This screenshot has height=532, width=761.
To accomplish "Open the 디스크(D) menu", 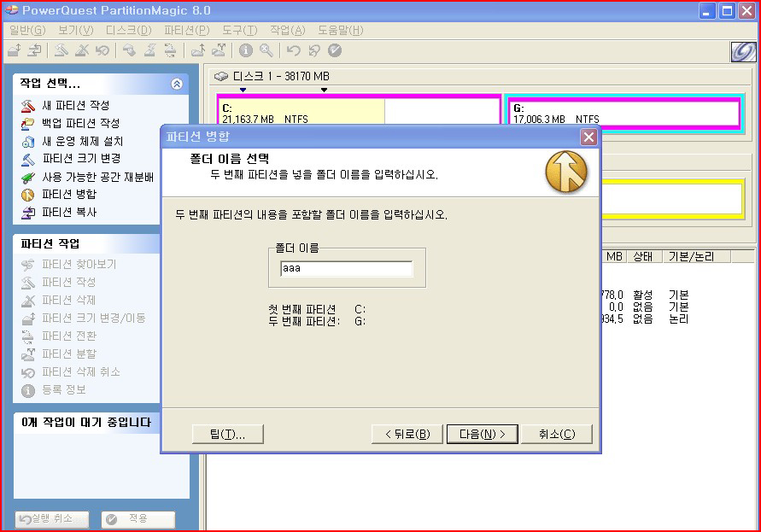I will click(x=129, y=31).
